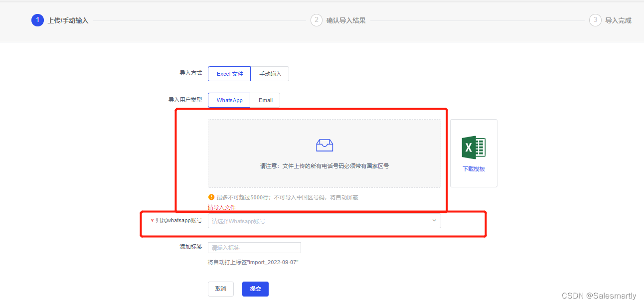Click the import_2022-09-07 auto-tag hint text

pyautogui.click(x=253, y=262)
